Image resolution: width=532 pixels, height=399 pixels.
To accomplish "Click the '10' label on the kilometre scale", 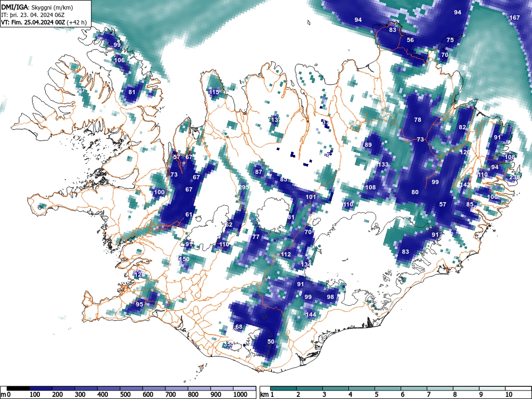I will tap(509, 394).
